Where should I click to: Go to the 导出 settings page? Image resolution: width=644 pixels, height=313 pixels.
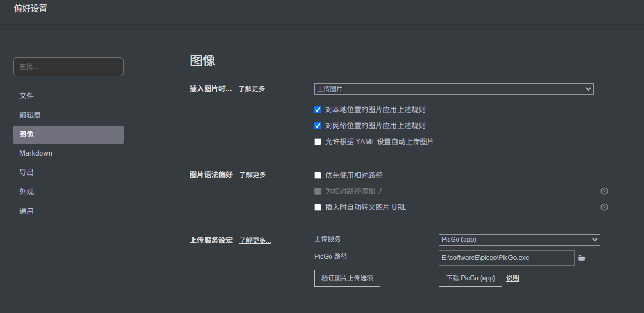pyautogui.click(x=26, y=172)
